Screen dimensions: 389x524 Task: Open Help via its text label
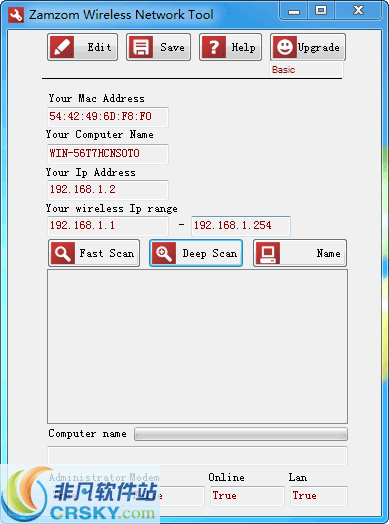[244, 47]
